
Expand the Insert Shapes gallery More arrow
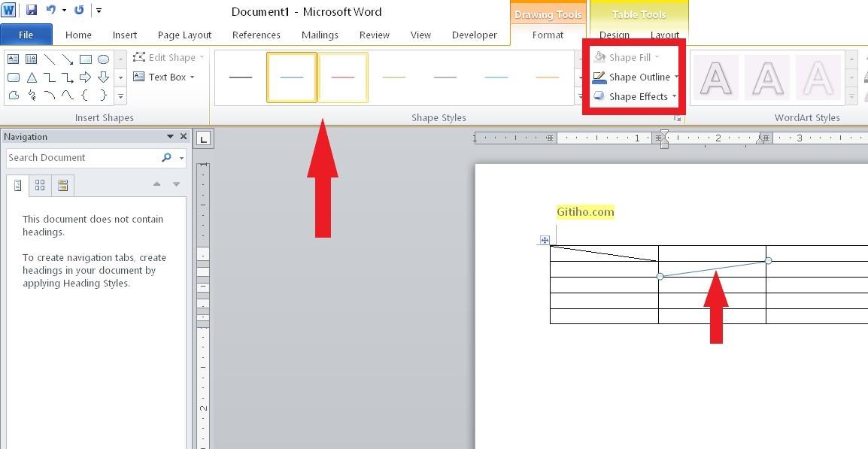tap(120, 96)
